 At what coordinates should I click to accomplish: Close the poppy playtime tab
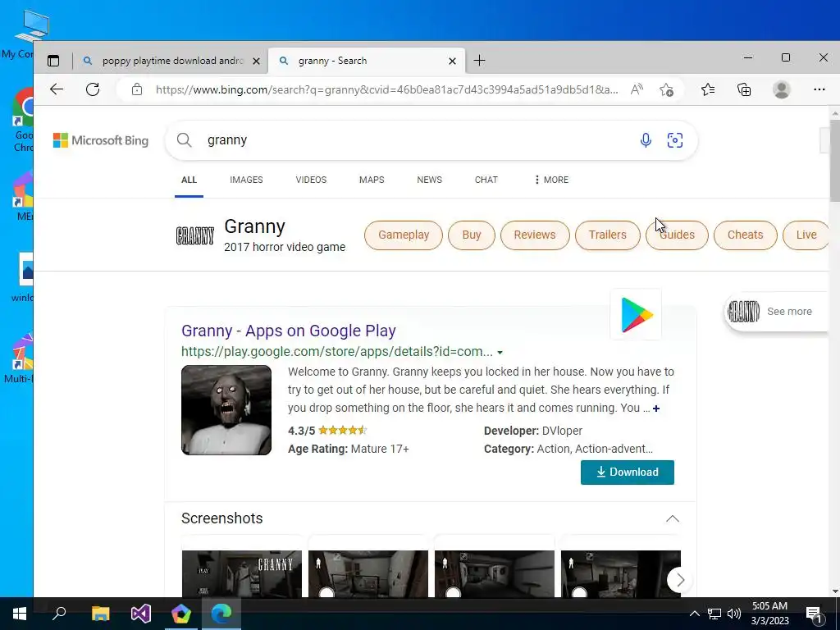256,61
